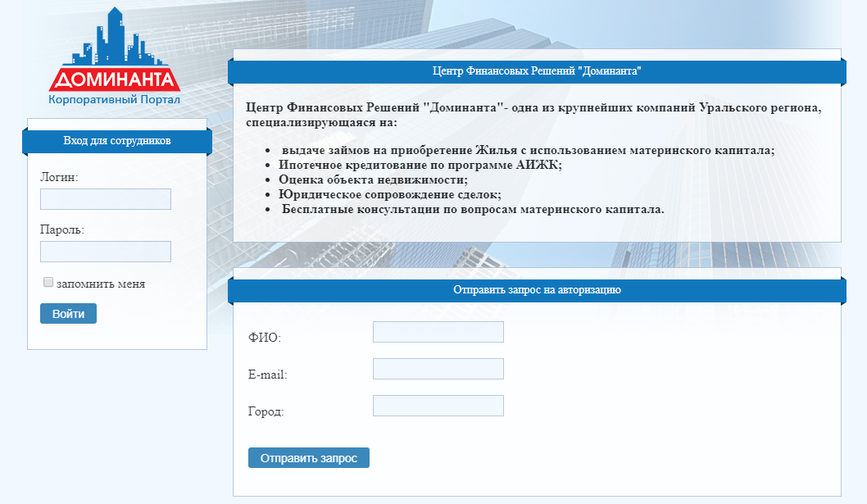Click the Пароль label
The height and width of the screenshot is (504, 867).
click(x=62, y=229)
